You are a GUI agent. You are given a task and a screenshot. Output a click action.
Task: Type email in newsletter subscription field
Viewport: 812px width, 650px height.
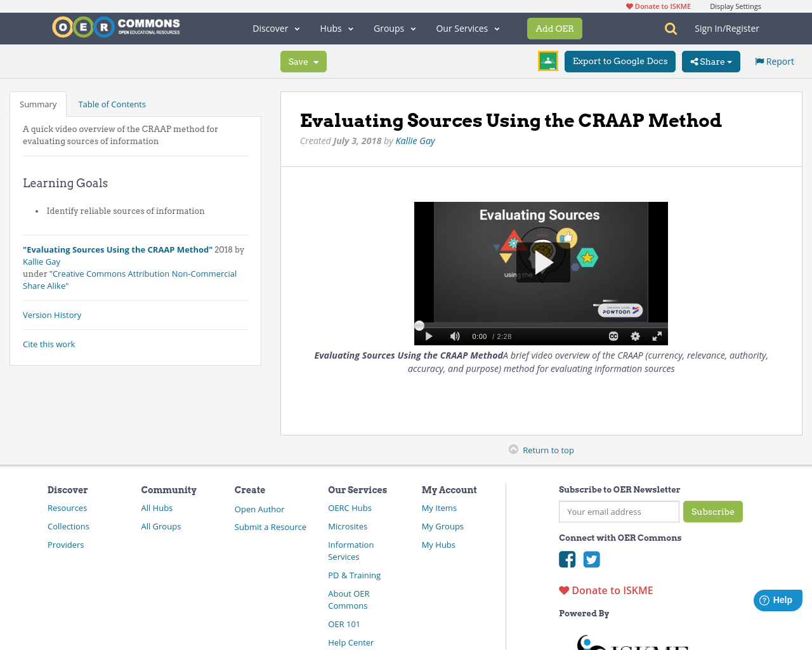pos(619,511)
